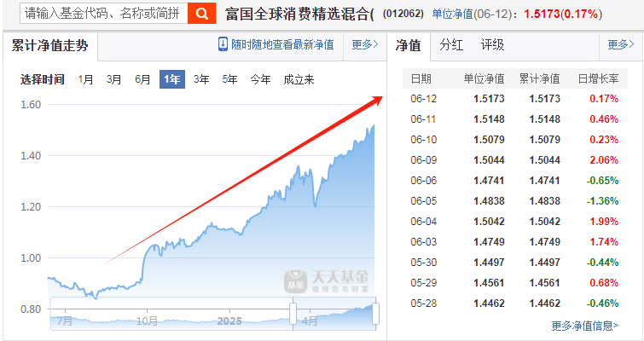The width and height of the screenshot is (644, 341).
Task: Select the 6月 time range
Action: pos(142,79)
